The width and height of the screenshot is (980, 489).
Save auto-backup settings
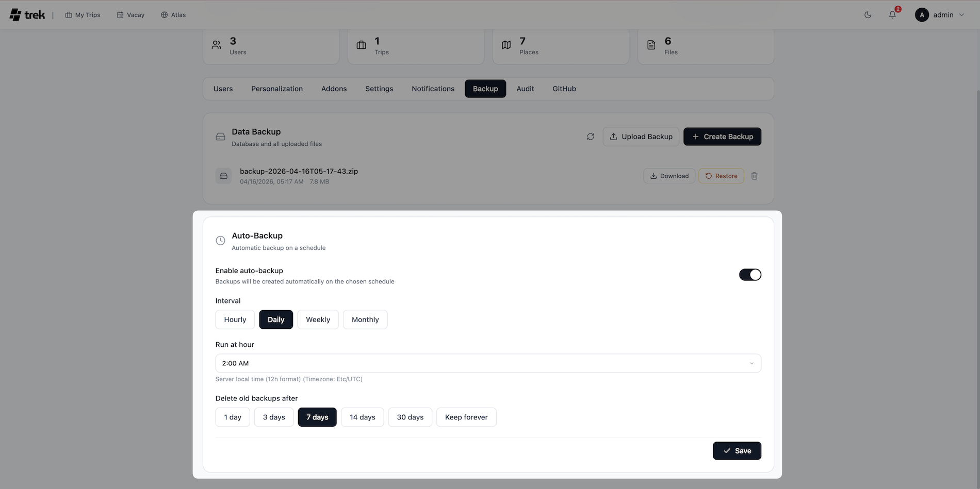(x=737, y=451)
